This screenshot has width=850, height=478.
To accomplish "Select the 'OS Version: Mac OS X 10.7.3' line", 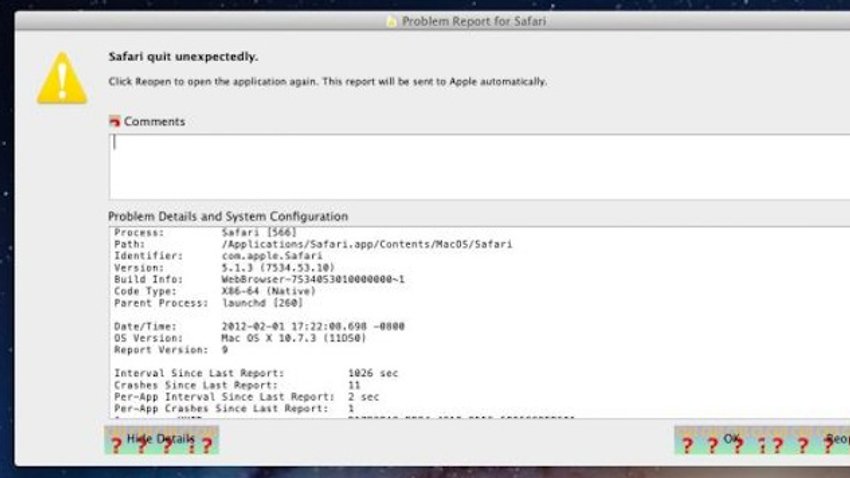I will coord(240,338).
